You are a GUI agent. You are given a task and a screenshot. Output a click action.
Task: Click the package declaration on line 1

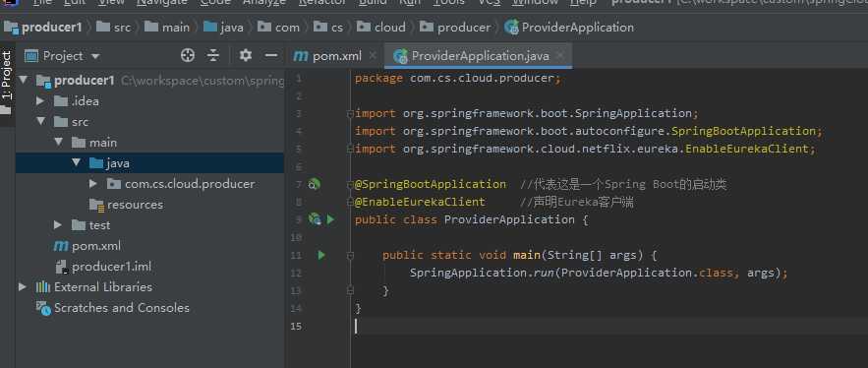point(458,78)
